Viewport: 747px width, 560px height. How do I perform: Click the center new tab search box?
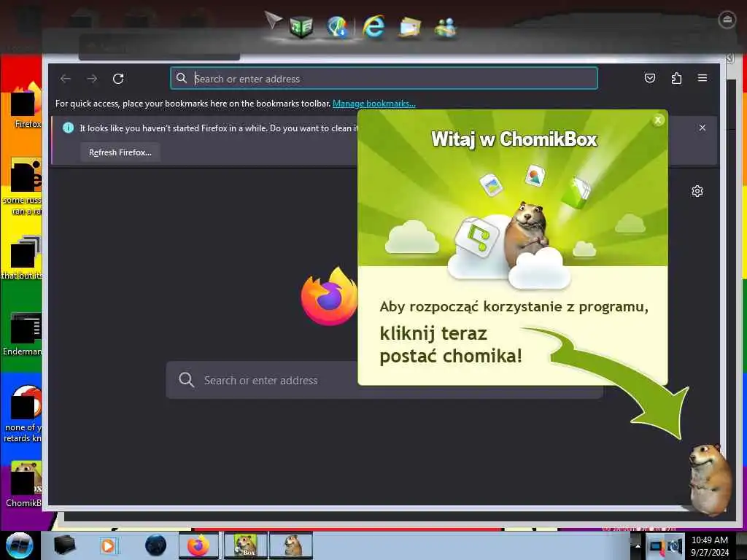pos(384,380)
